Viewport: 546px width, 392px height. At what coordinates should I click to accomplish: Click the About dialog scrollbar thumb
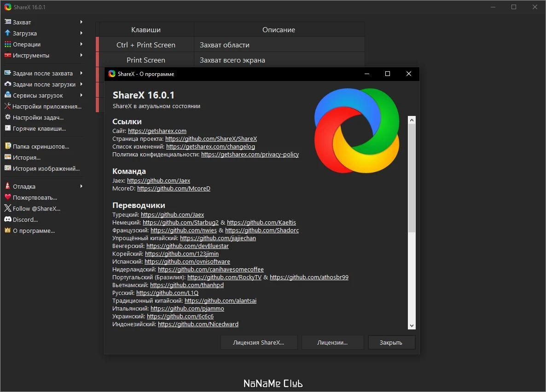(412, 178)
